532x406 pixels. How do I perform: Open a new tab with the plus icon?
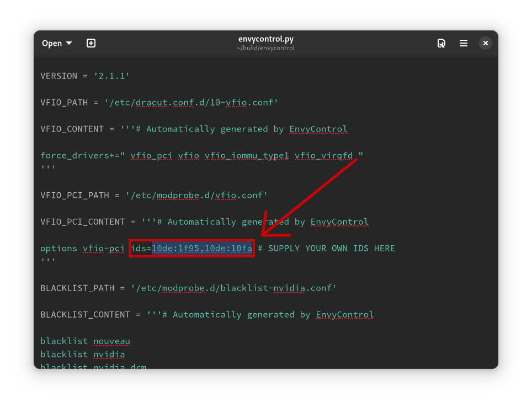(91, 43)
